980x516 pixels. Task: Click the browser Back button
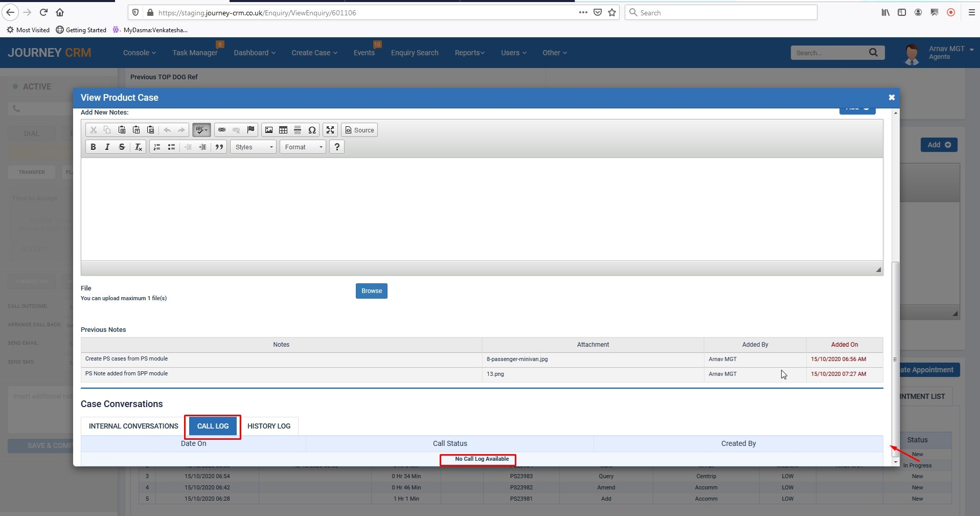tap(10, 12)
